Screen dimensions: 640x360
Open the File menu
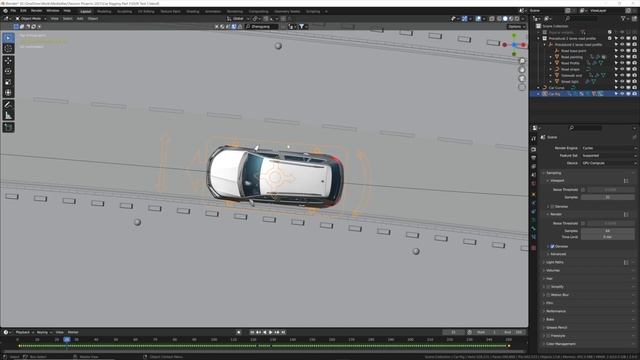(x=13, y=11)
